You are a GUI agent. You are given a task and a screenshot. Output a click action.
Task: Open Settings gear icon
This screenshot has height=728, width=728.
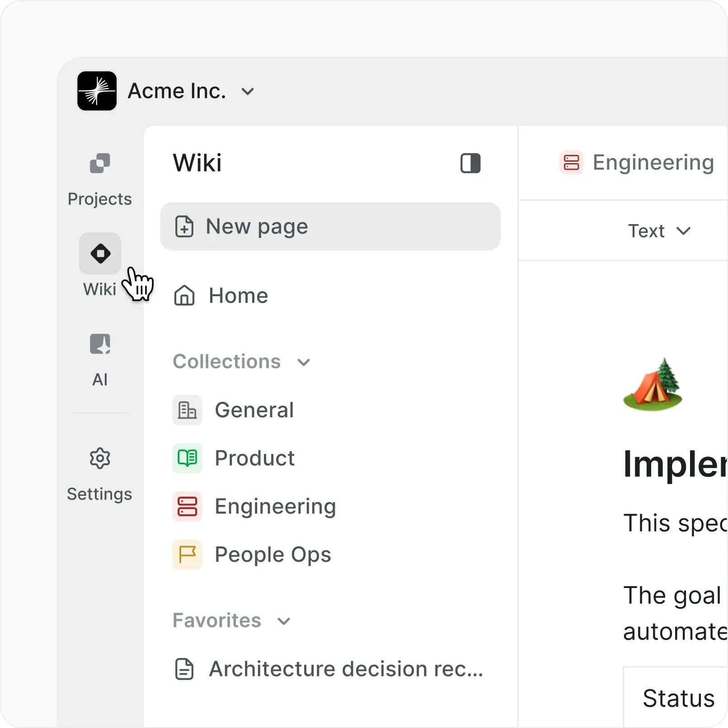pos(100,458)
